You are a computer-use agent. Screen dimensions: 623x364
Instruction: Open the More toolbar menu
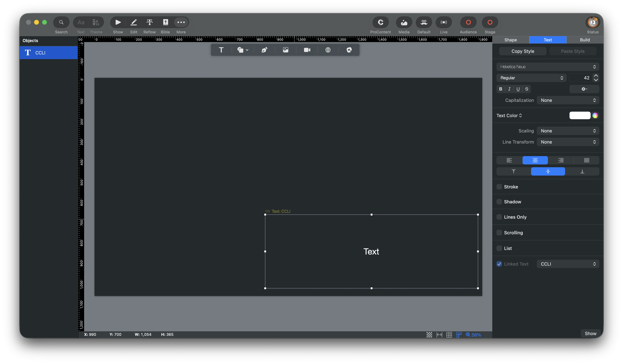click(x=181, y=22)
